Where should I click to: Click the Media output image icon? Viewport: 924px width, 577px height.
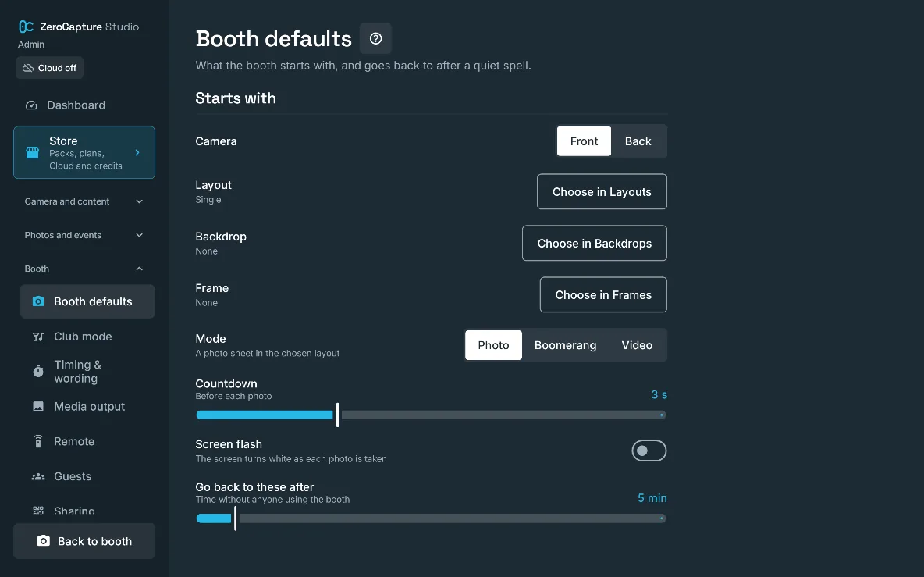[38, 407]
